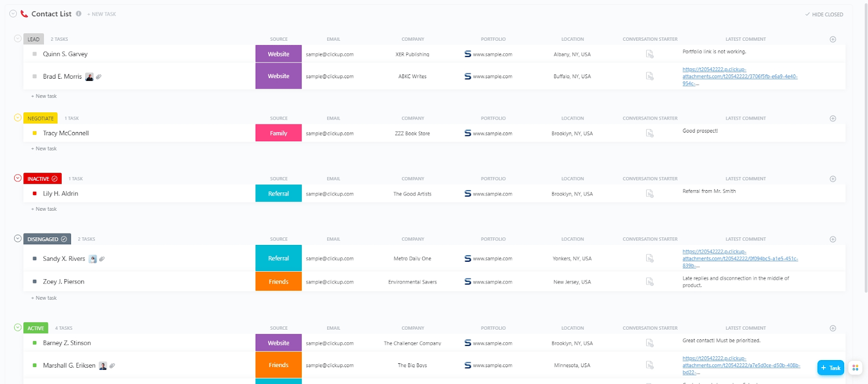Click Referral source cell for Lily H. Aldrin

click(278, 193)
